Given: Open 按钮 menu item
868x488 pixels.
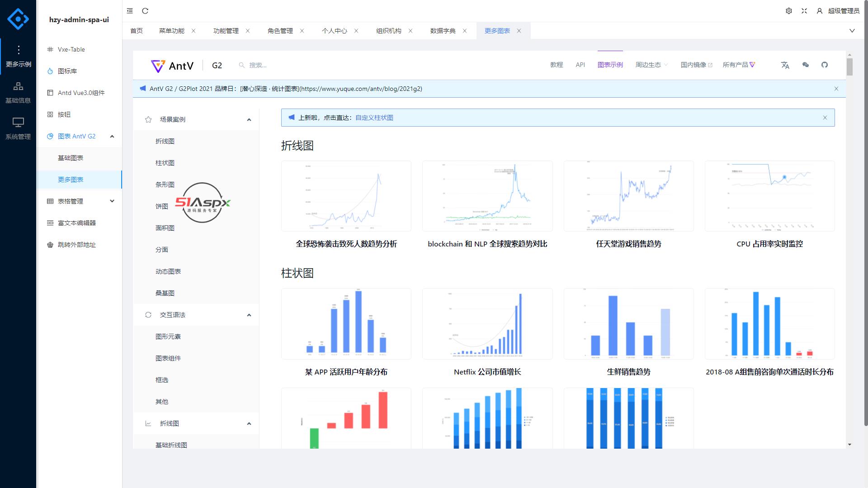Looking at the screenshot, I should pyautogui.click(x=79, y=114).
